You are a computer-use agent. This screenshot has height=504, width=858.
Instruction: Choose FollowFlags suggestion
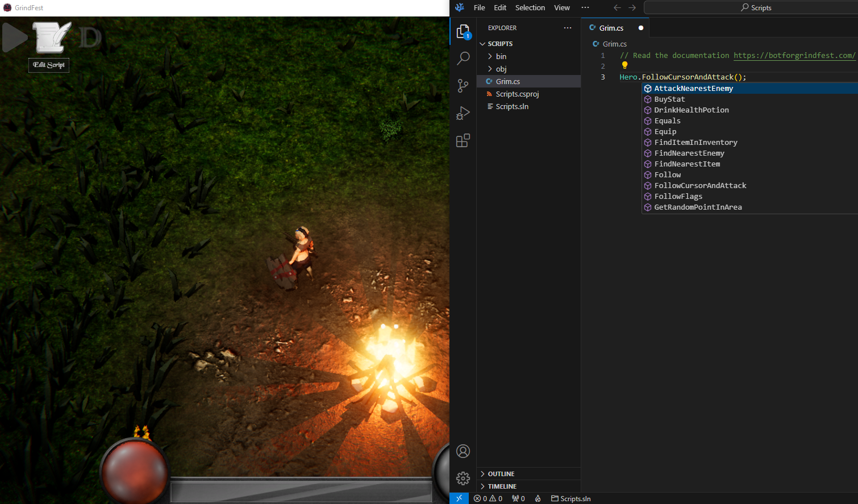point(750,196)
